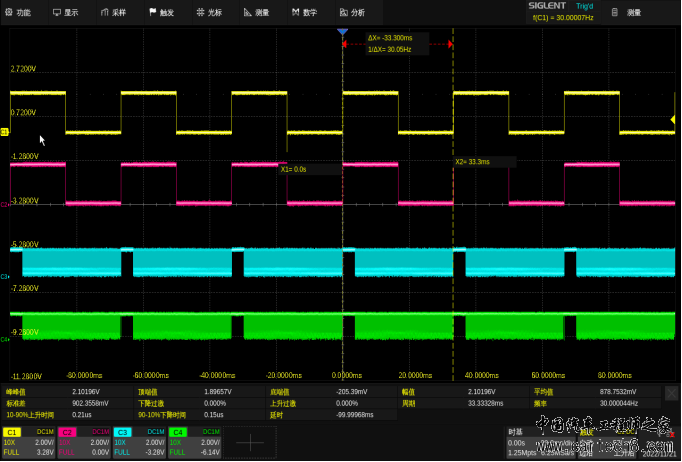682x462 pixels.
Task: Click the ΔX cursor delta readout box
Action: coord(396,44)
